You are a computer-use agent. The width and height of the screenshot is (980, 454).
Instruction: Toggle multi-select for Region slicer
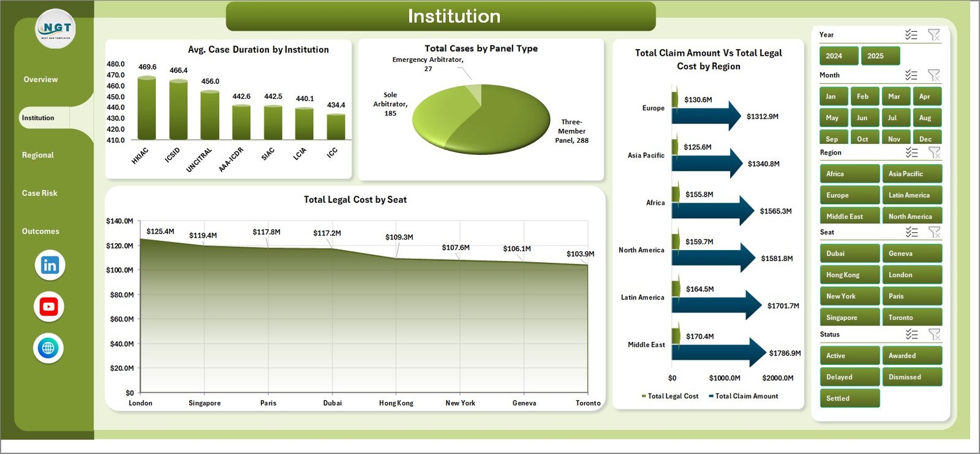tap(912, 153)
